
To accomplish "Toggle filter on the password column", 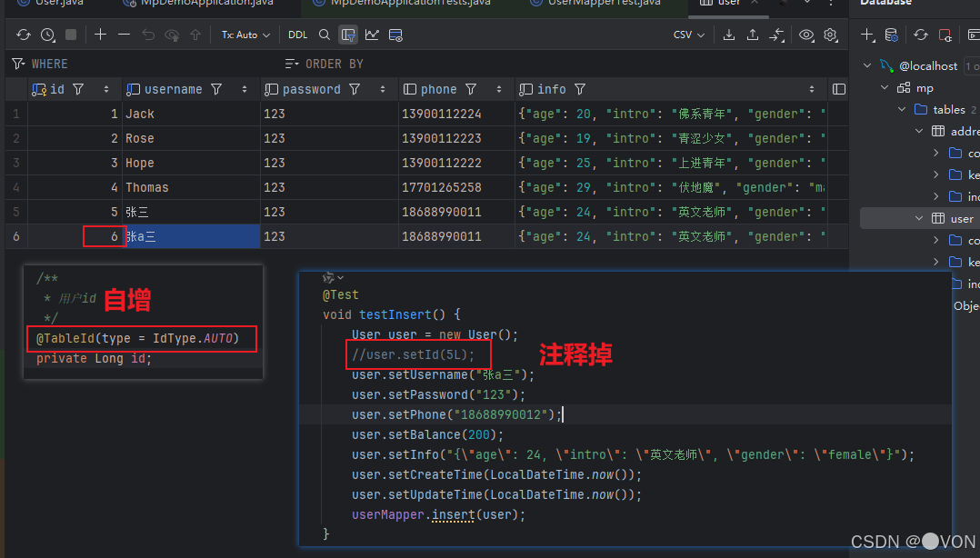I will 355,89.
